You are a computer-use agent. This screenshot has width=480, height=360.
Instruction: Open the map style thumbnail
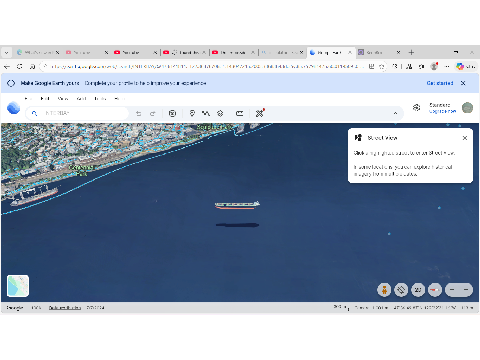tap(18, 286)
